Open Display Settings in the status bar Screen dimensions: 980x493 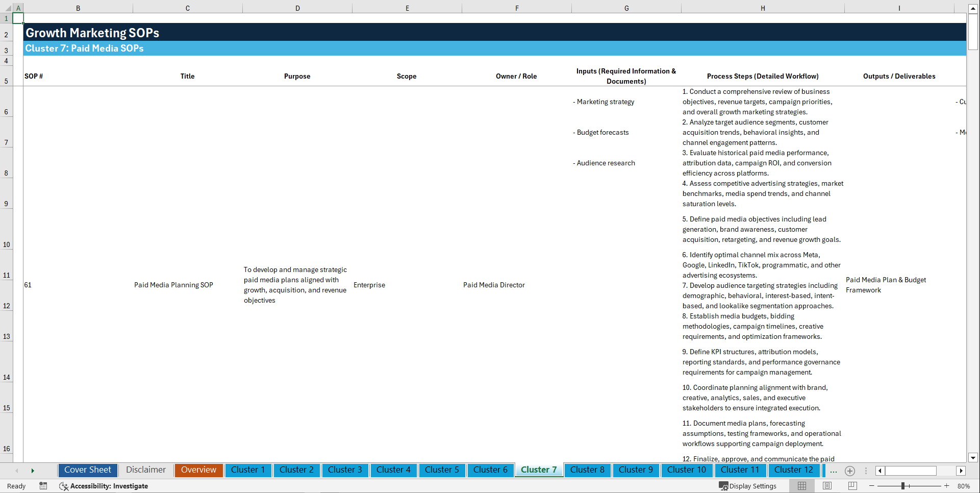tap(748, 486)
